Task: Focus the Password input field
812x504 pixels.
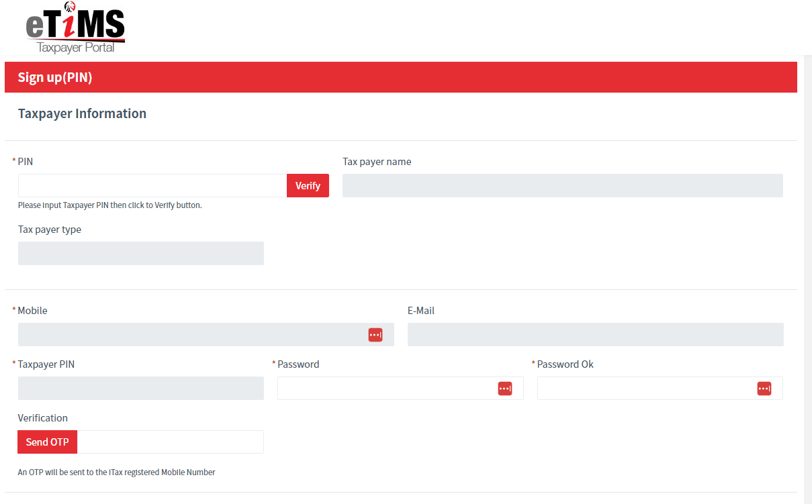Action: [x=400, y=389]
